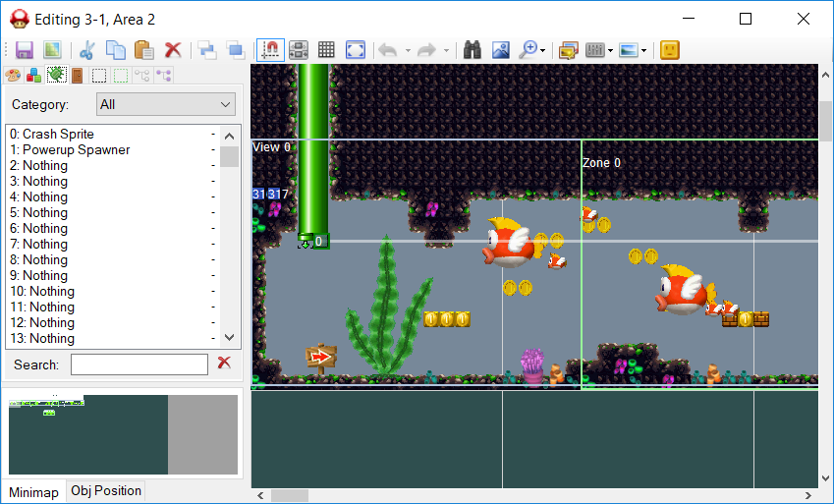
Task: Click the bring-to-front layering icon
Action: (x=207, y=50)
